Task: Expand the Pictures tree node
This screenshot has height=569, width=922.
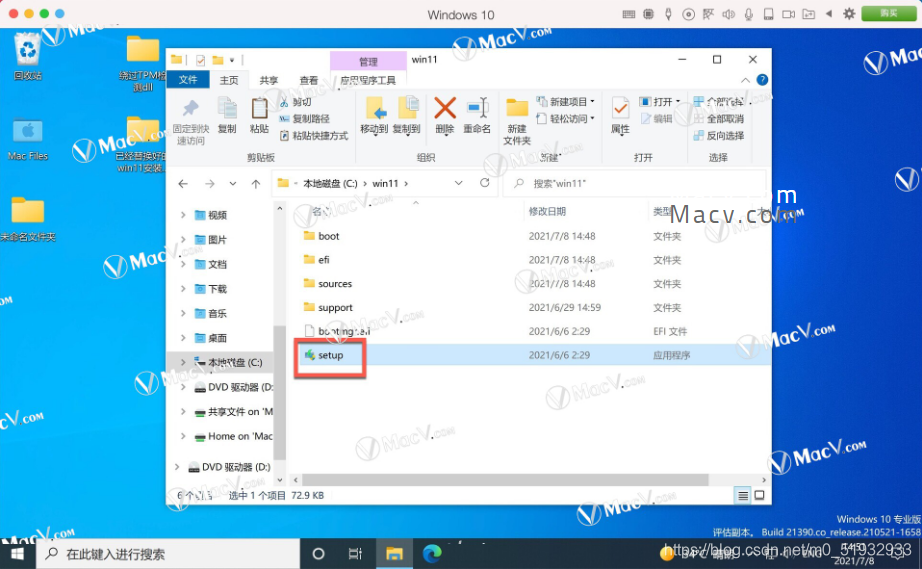Action: coord(183,240)
